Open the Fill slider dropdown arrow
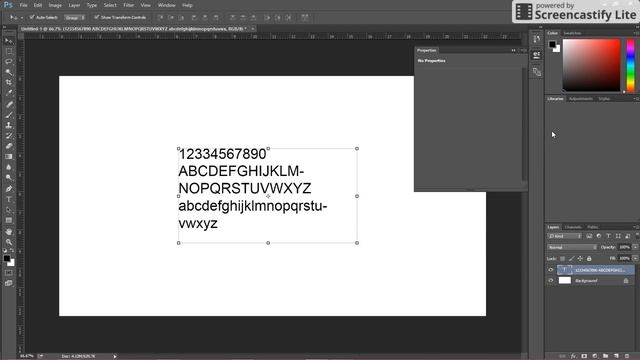Viewport: 640px width, 360px height. pos(635,258)
